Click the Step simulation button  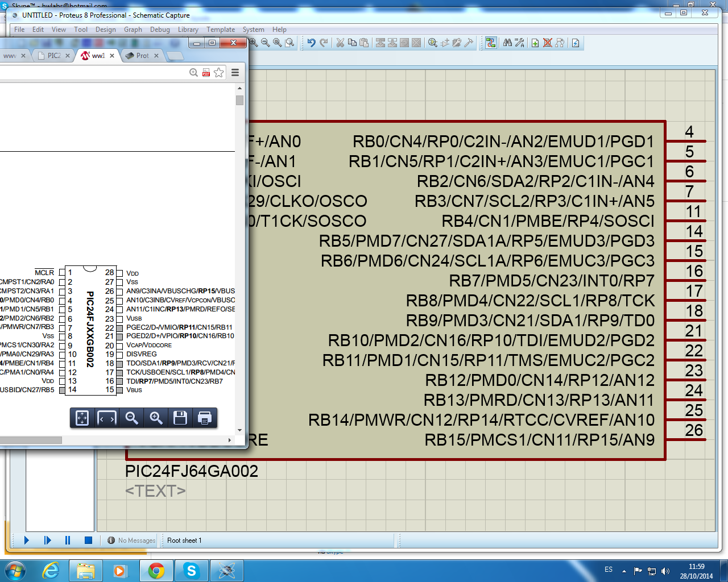[x=47, y=540]
